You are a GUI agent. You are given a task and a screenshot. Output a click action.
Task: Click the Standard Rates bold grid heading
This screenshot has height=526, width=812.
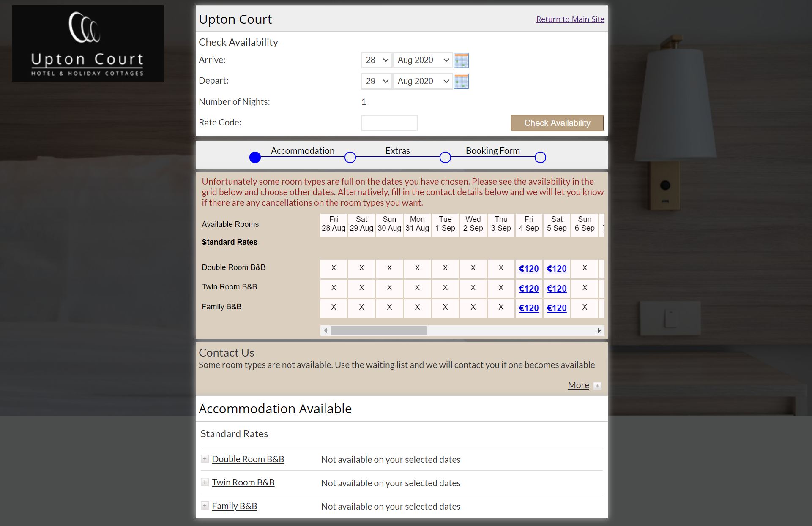tap(230, 242)
